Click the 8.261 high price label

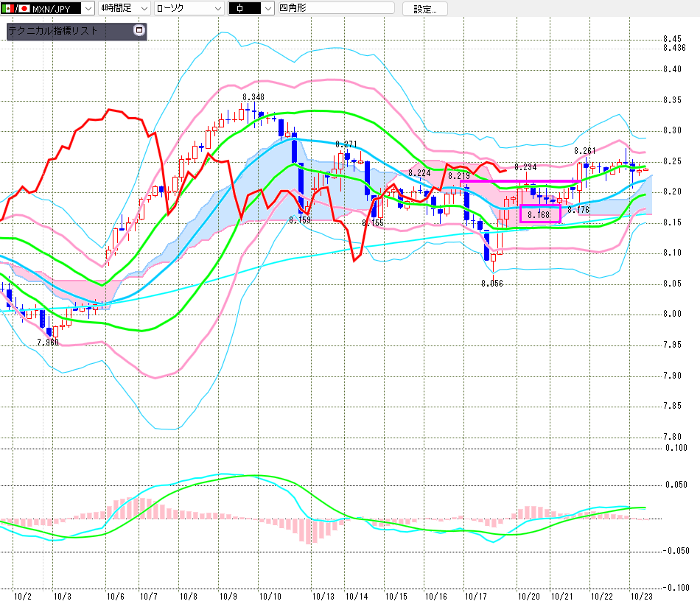[585, 150]
